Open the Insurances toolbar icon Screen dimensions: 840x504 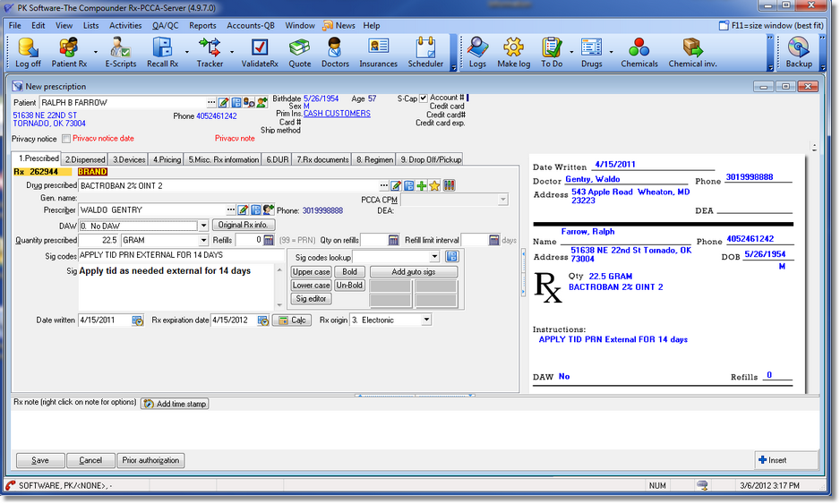click(378, 52)
